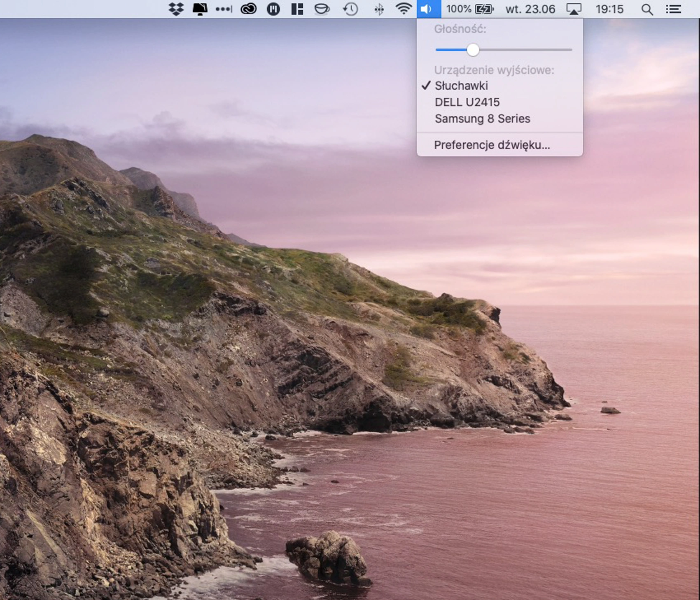
Task: Open the Dropbox menu bar icon
Action: [x=176, y=9]
